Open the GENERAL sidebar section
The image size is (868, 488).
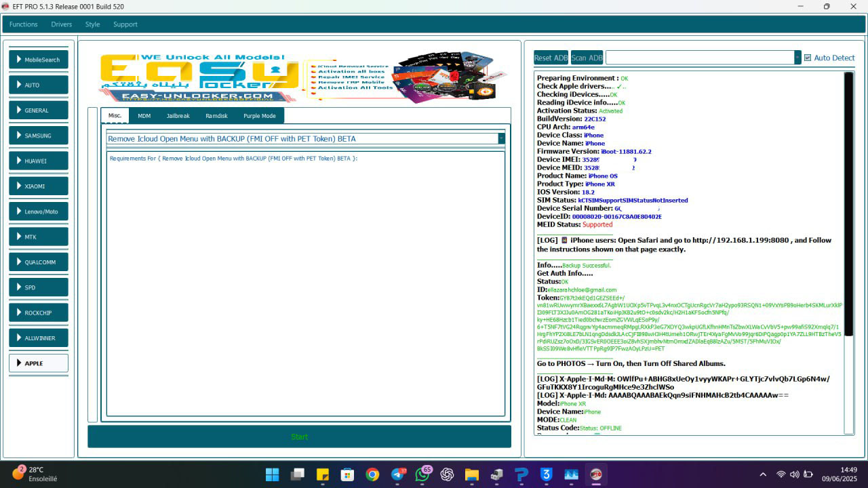(x=39, y=110)
